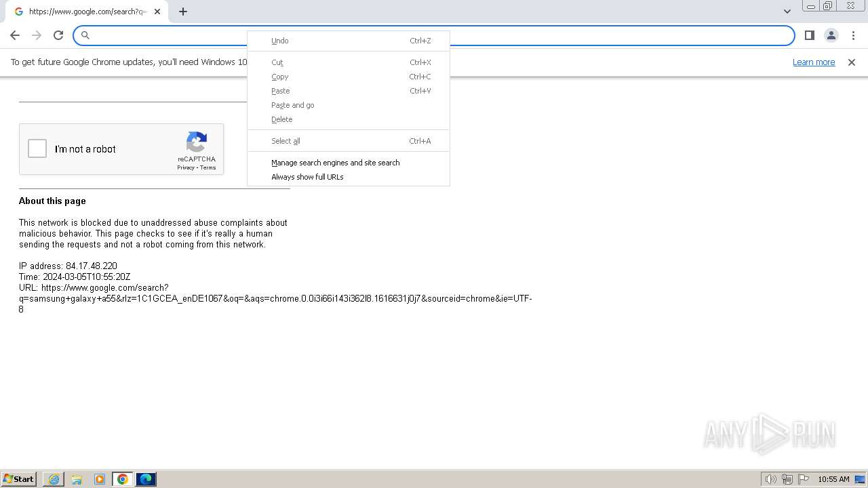Open the Action Center flag icon

click(x=804, y=479)
